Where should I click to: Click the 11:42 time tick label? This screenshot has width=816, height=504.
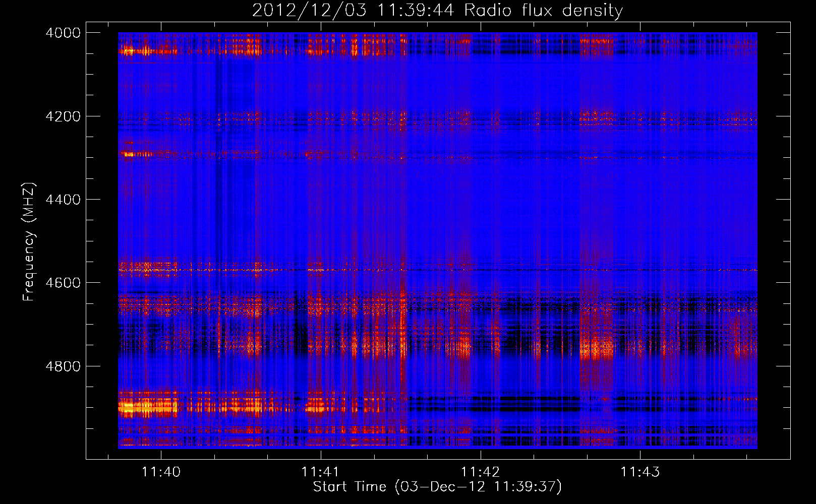click(481, 472)
